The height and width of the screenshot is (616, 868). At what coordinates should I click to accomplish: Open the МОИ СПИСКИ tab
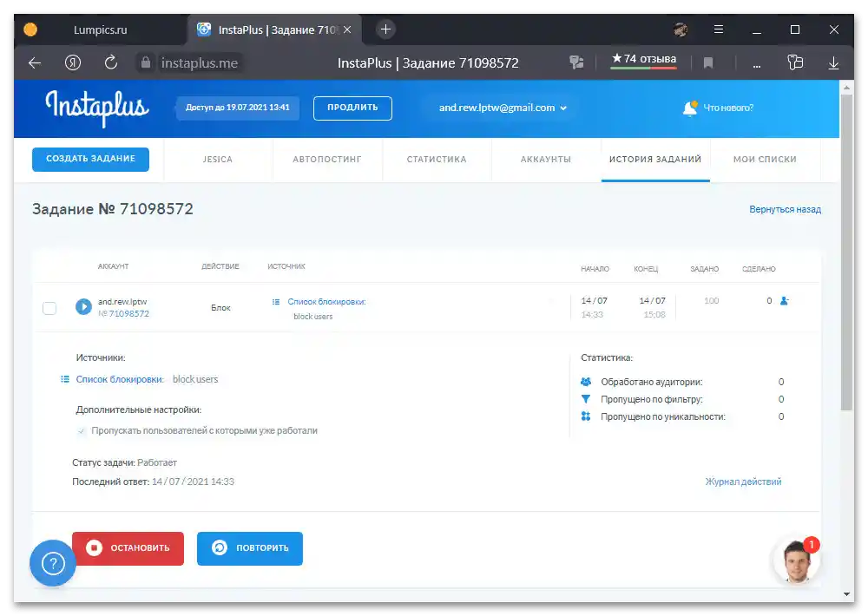(x=765, y=160)
